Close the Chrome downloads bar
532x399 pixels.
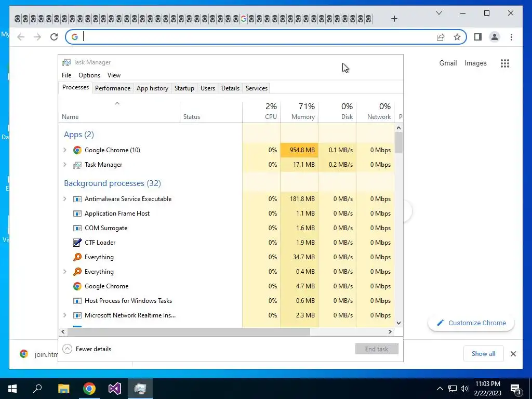(513, 354)
